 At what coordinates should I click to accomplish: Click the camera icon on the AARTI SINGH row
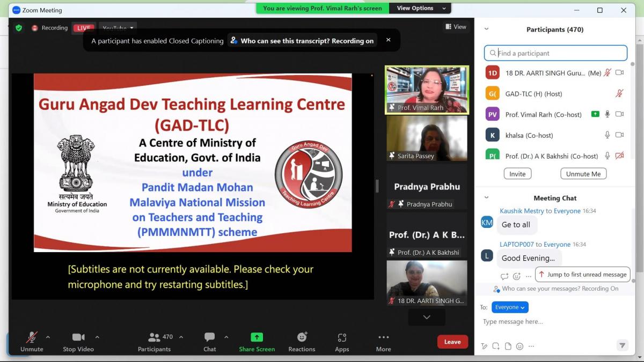[x=619, y=72]
